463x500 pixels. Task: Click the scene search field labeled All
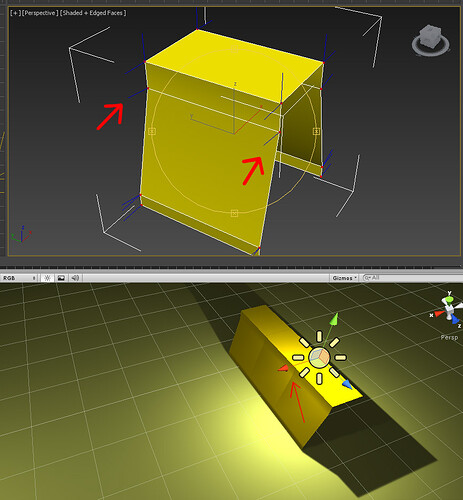[x=412, y=278]
